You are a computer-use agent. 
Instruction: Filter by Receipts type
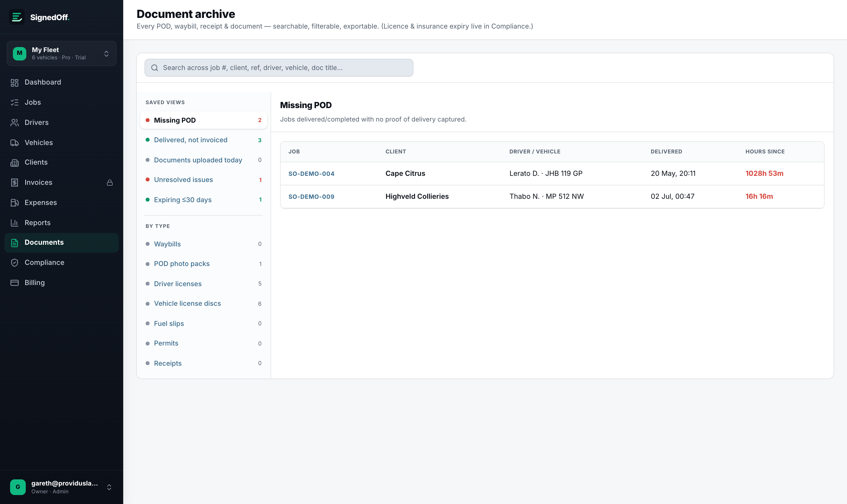204,363
